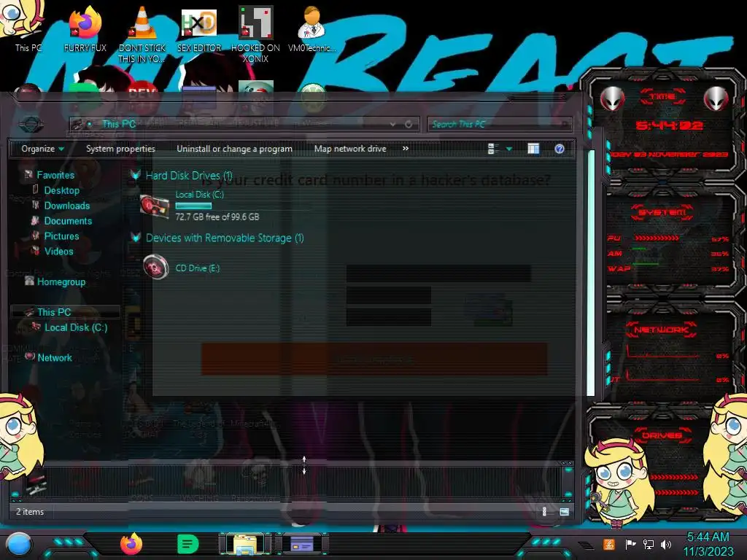This screenshot has height=560, width=747.
Task: Refresh the This PC address bar
Action: click(409, 124)
